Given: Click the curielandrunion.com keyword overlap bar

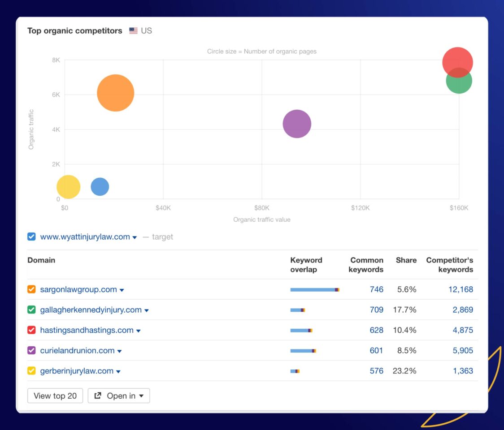Looking at the screenshot, I should point(303,351).
